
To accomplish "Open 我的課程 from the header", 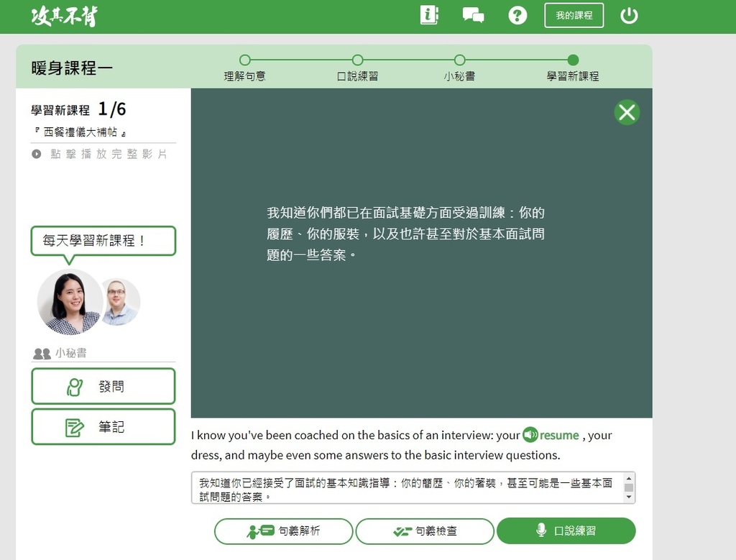I will 574,16.
